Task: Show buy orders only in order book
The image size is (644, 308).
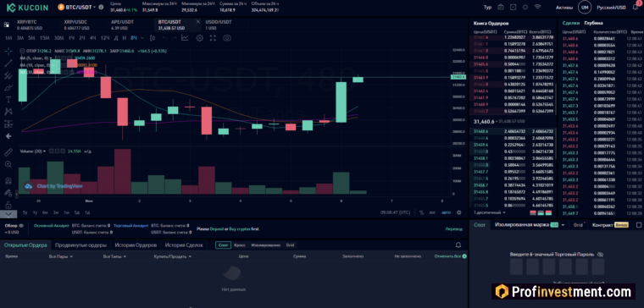Action: tap(541, 212)
